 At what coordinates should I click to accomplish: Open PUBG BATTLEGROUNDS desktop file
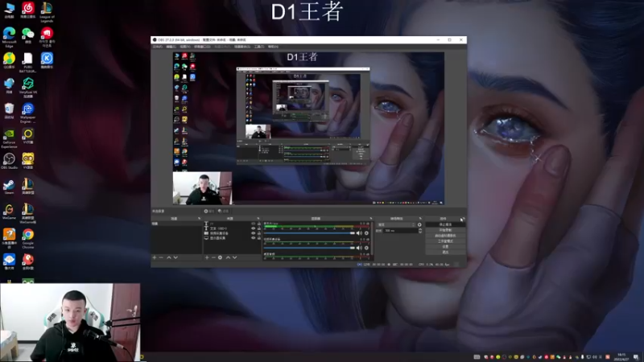pyautogui.click(x=28, y=63)
